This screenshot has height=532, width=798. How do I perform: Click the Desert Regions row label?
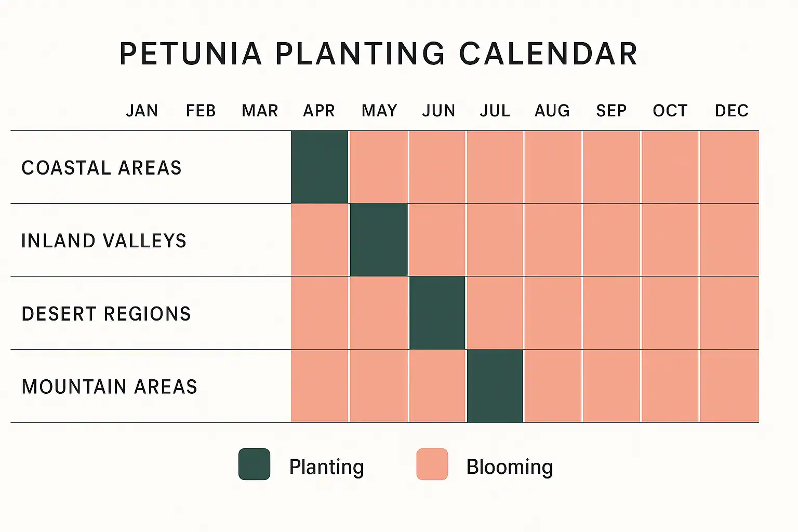click(107, 314)
